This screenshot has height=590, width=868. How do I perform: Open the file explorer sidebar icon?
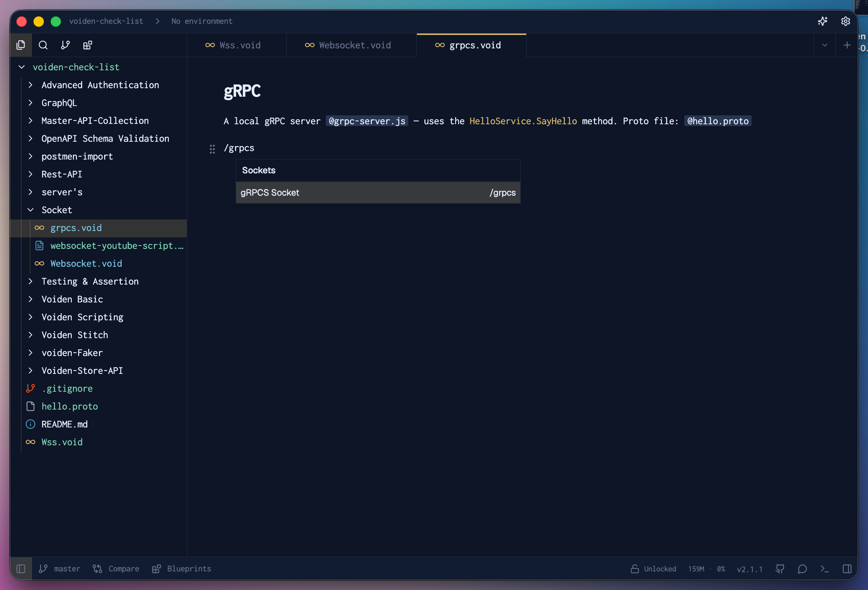(21, 45)
